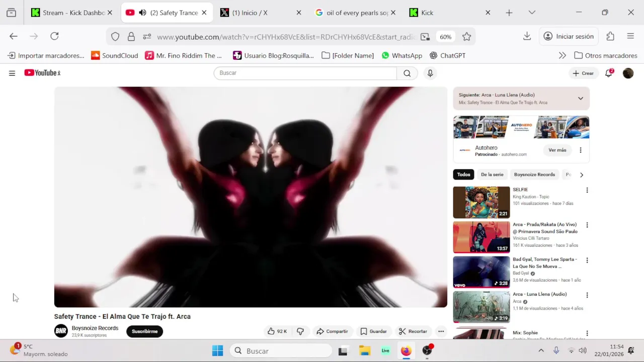Open the Crear dropdown button

583,73
